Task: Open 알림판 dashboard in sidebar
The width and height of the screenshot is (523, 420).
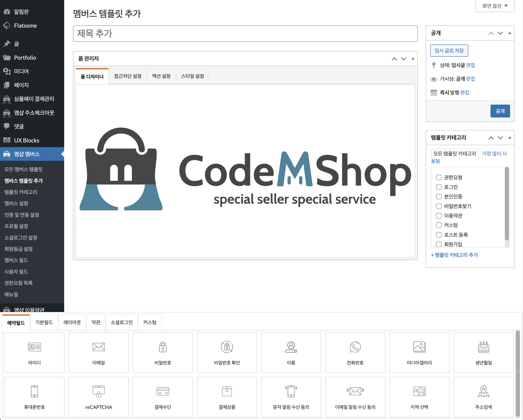Action: tap(32, 12)
